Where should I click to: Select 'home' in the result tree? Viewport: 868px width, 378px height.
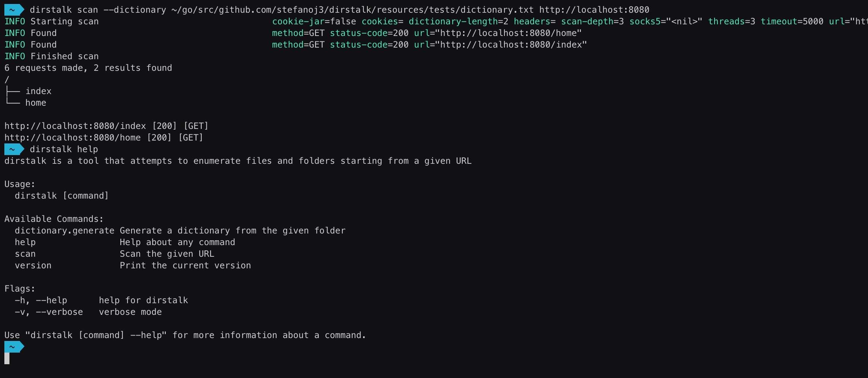coord(36,103)
